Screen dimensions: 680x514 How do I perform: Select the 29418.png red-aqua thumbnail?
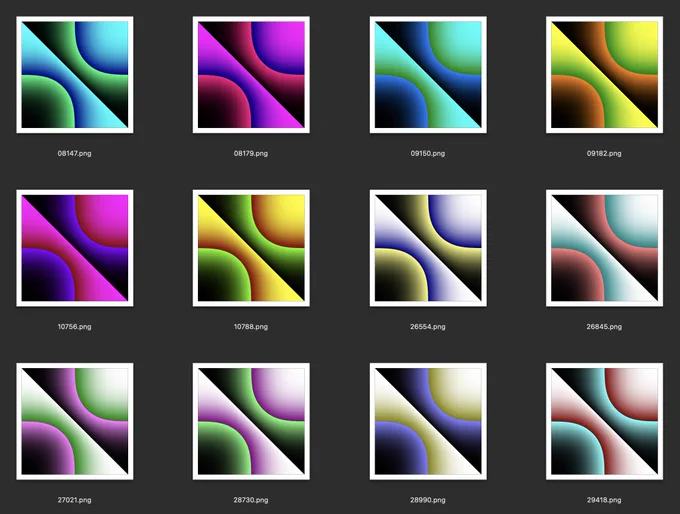pyautogui.click(x=605, y=421)
